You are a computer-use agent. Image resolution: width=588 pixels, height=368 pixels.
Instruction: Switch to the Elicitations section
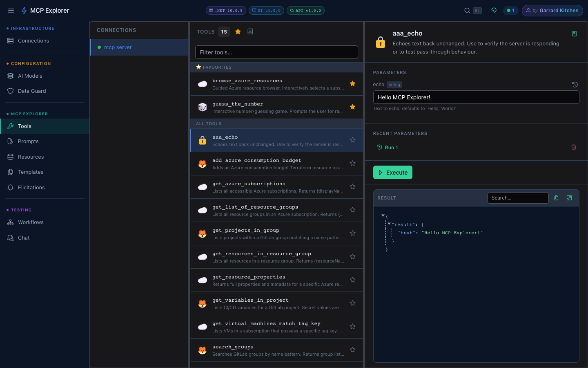[x=31, y=187]
